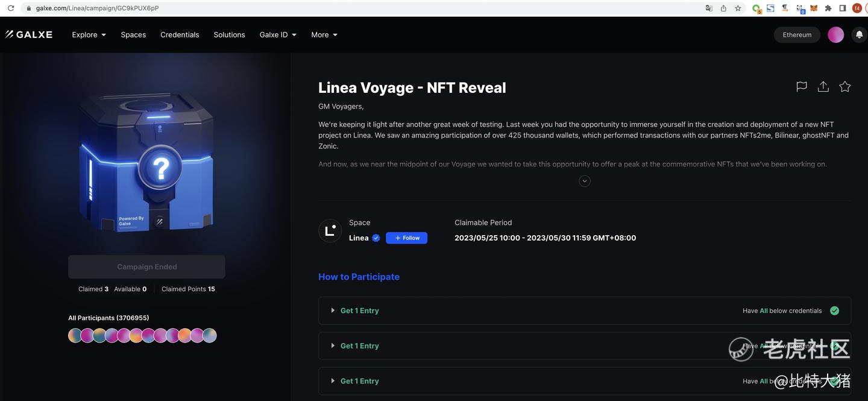Viewport: 868px width, 401px height.
Task: Open the user avatar menu
Action: tap(836, 35)
